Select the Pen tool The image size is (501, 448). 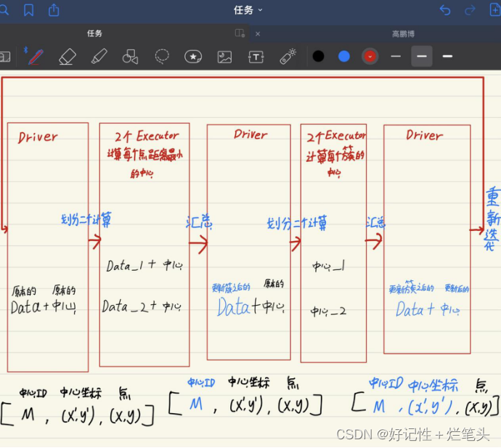(36, 57)
